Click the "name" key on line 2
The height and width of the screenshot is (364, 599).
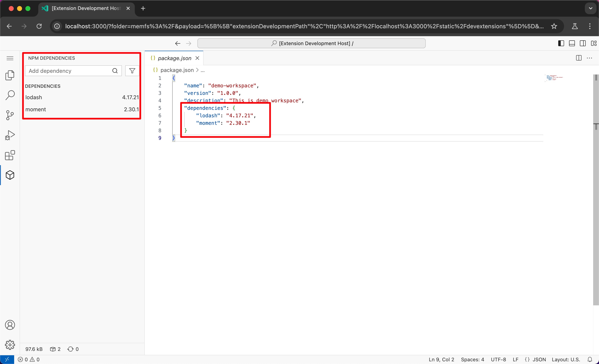pos(193,85)
